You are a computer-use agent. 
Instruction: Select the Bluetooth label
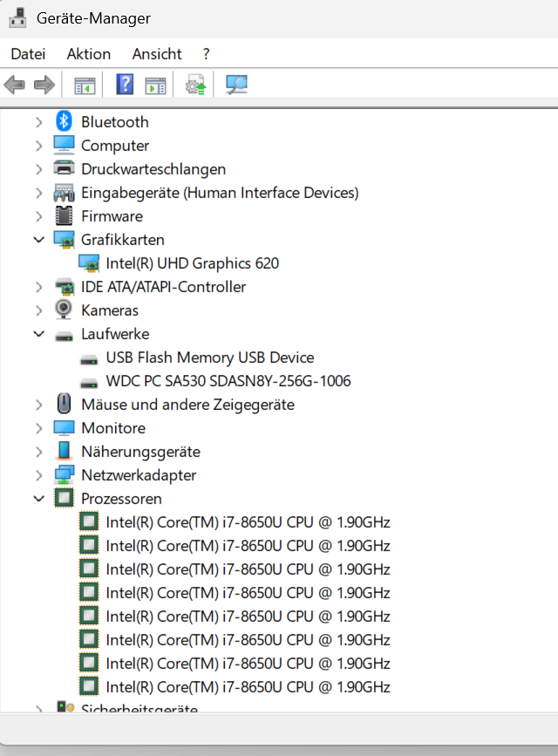pyautogui.click(x=115, y=122)
